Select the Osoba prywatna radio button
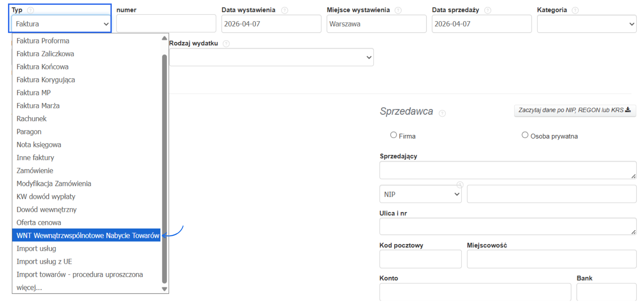644x304 pixels. click(x=525, y=135)
